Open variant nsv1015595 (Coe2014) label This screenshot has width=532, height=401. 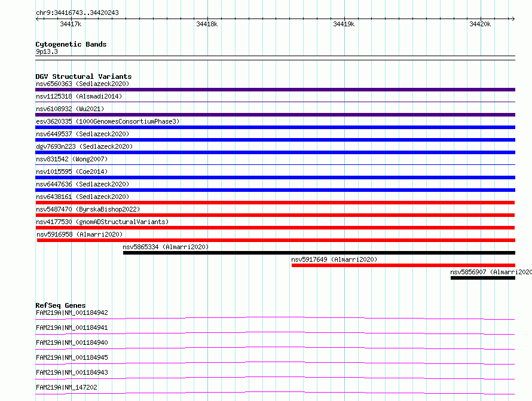[x=72, y=172]
